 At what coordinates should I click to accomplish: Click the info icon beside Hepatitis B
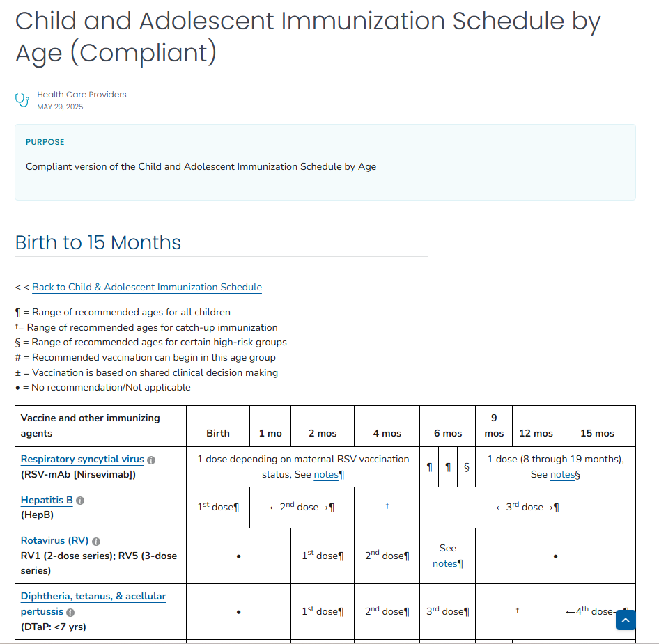tap(80, 501)
